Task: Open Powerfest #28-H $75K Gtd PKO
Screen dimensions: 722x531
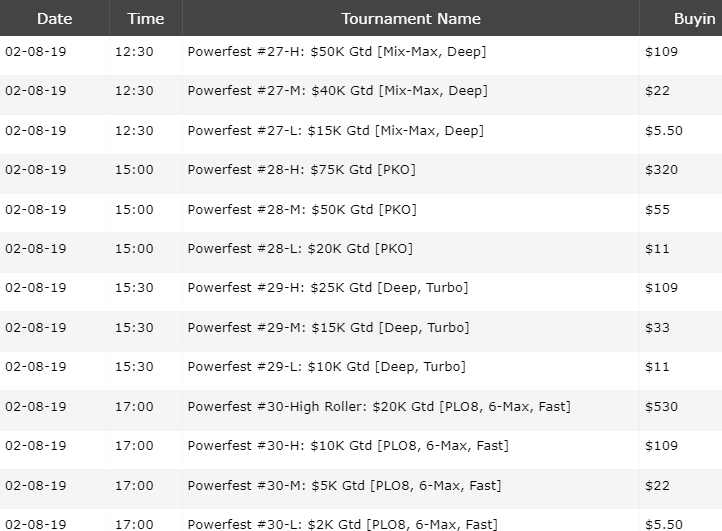Action: coord(302,169)
